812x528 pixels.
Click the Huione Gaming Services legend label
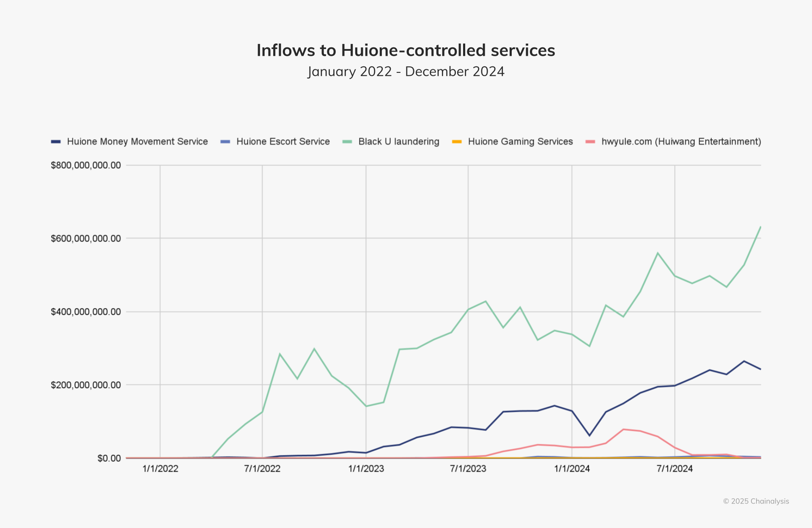[x=520, y=142]
